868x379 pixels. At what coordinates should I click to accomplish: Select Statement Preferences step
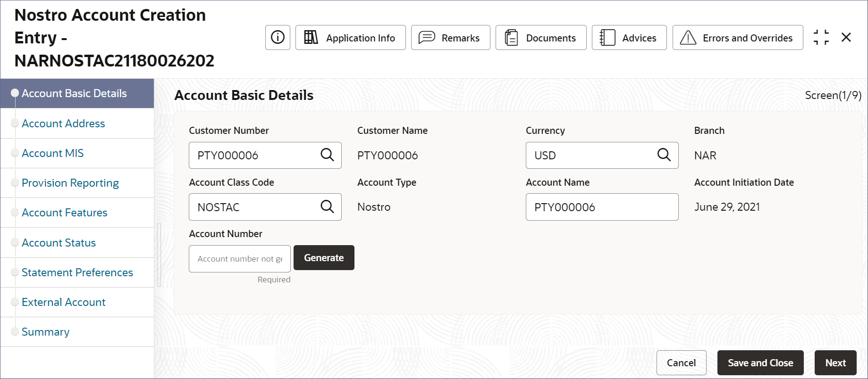click(77, 272)
